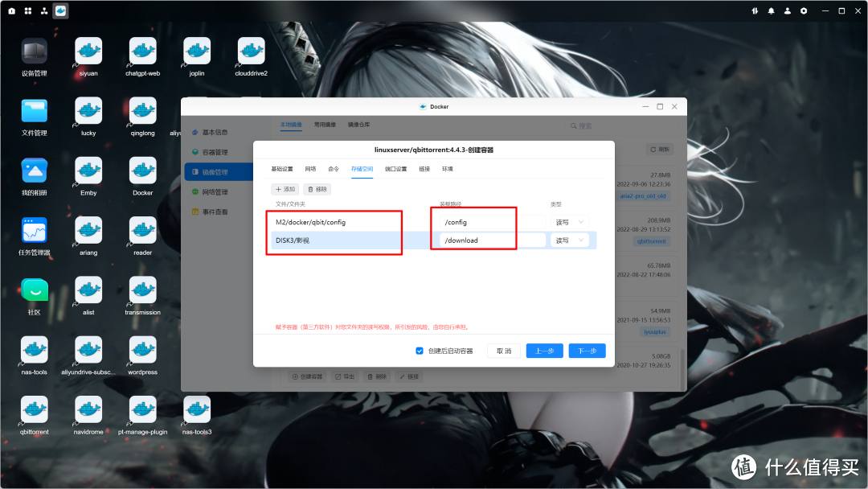Image resolution: width=868 pixels, height=489 pixels.
Task: Open the 读写 dropdown for the /download row
Action: coord(569,240)
